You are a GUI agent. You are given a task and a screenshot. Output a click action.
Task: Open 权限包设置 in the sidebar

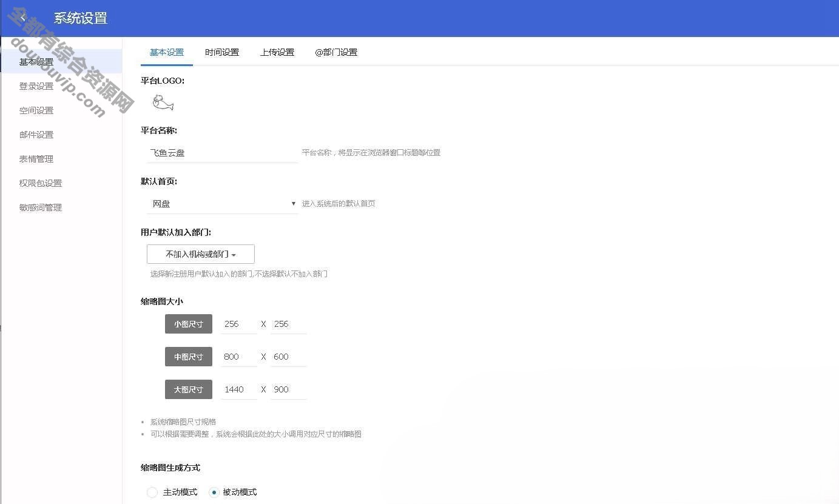61,183
